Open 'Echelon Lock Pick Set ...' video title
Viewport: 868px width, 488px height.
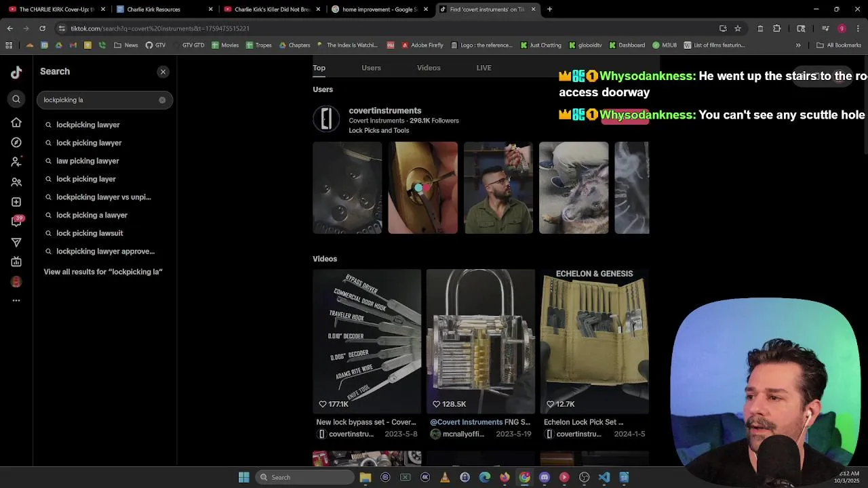pyautogui.click(x=583, y=422)
